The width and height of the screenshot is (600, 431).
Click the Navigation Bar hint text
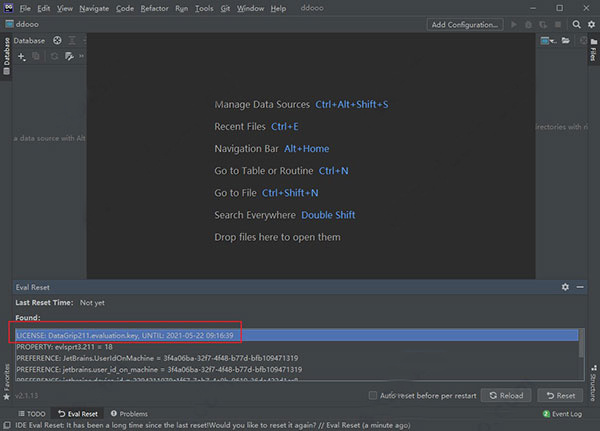246,149
